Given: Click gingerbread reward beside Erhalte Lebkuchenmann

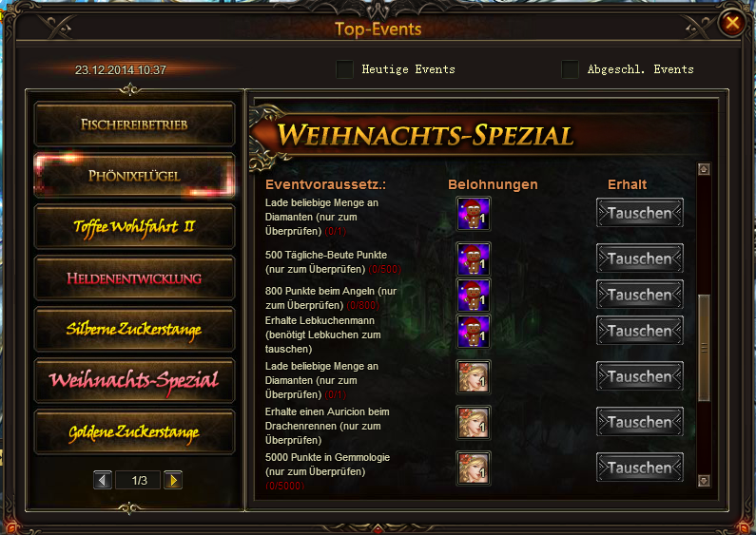Looking at the screenshot, I should pyautogui.click(x=474, y=331).
